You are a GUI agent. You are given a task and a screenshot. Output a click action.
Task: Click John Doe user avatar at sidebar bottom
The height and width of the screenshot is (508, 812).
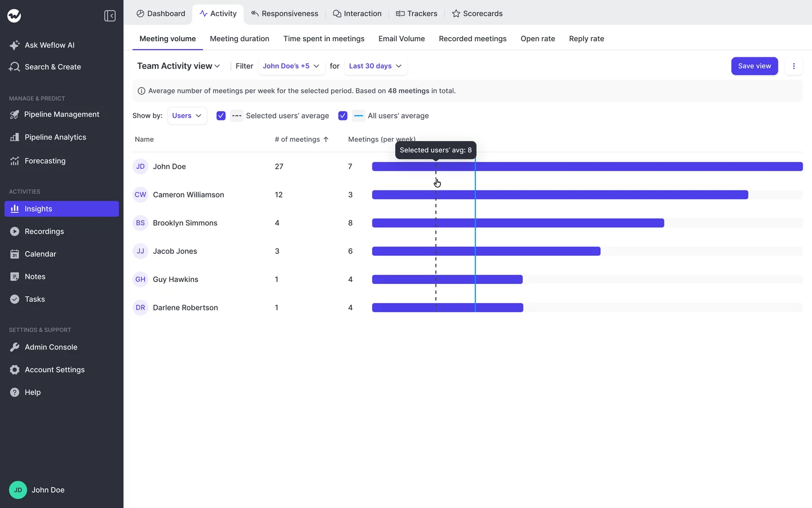pos(18,490)
